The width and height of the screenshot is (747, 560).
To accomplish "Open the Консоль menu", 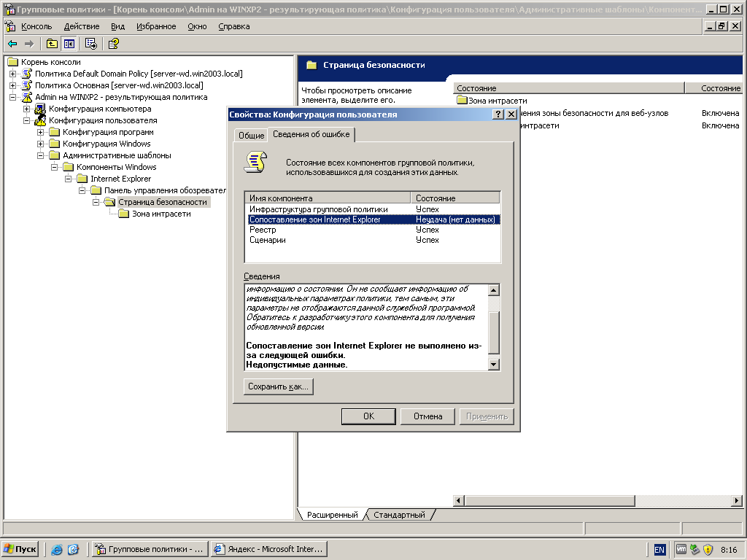I will [x=36, y=26].
